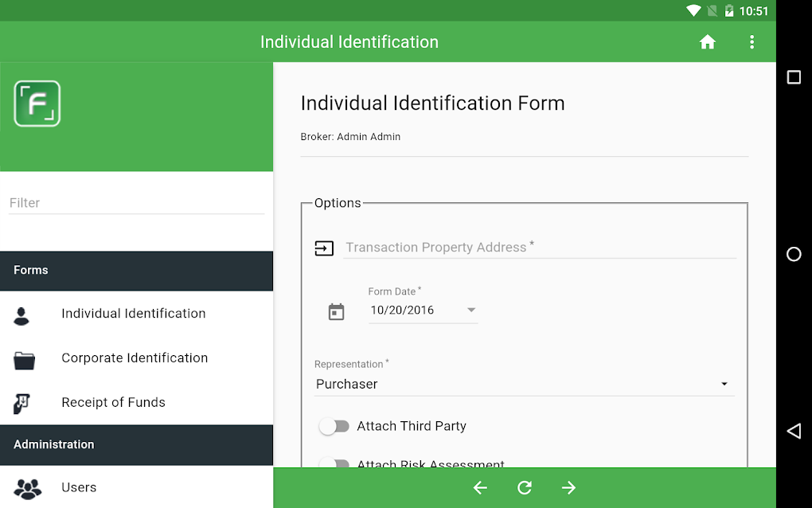Tap the back arrow in bottom bar
The height and width of the screenshot is (508, 812).
coord(480,488)
